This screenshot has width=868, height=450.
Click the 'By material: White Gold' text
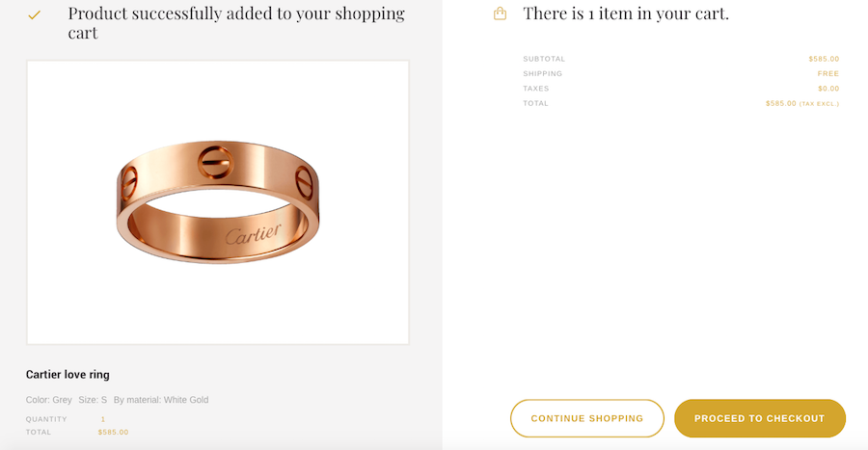(x=161, y=400)
